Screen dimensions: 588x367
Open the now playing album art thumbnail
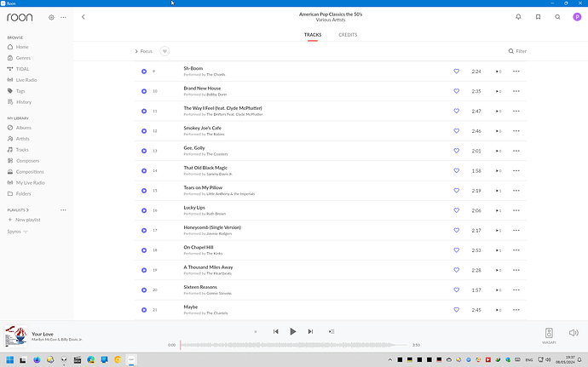15,336
